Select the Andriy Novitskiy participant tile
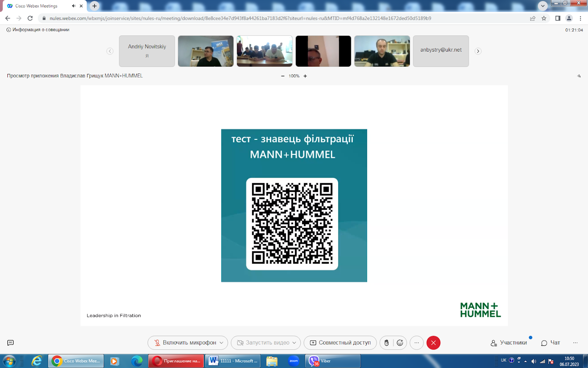 tap(147, 51)
